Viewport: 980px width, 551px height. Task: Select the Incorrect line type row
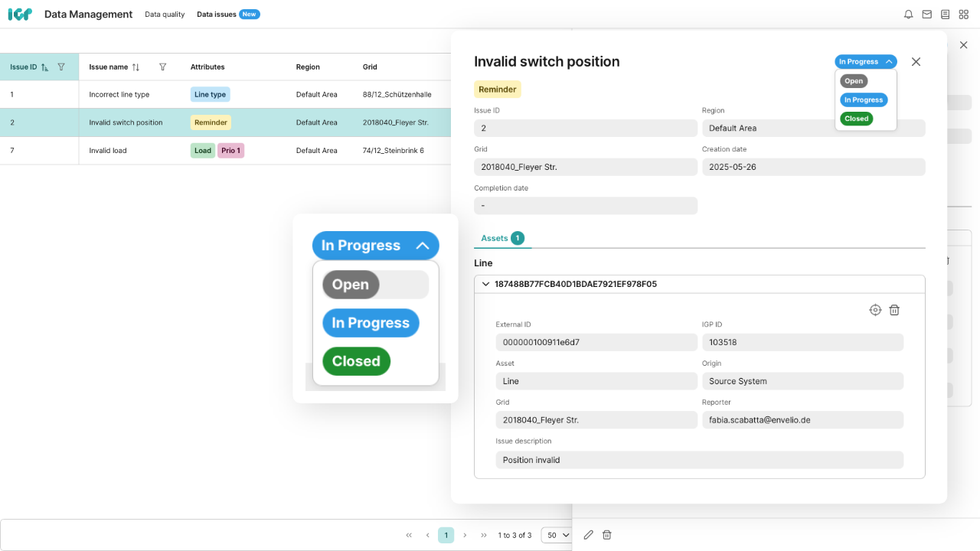click(119, 95)
